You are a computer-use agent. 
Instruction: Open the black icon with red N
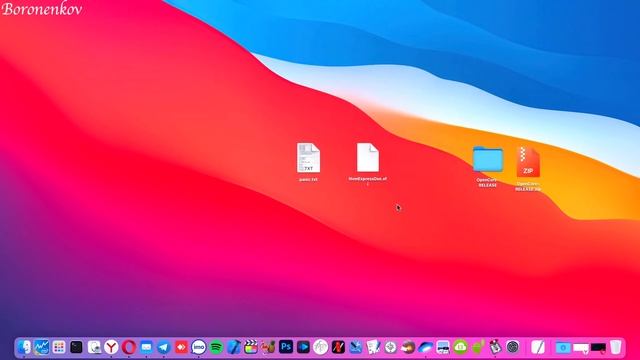point(338,347)
